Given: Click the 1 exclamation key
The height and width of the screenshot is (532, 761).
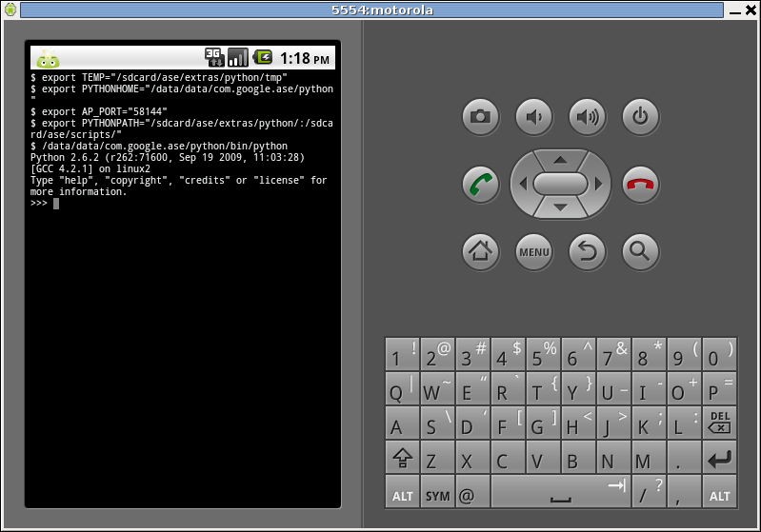Looking at the screenshot, I should 402,354.
